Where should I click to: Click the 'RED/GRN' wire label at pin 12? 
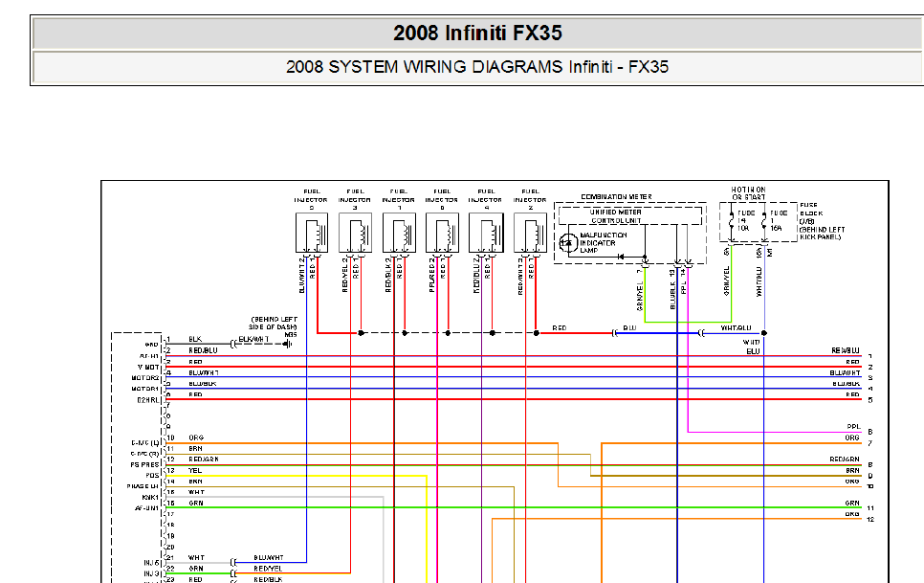tap(204, 460)
